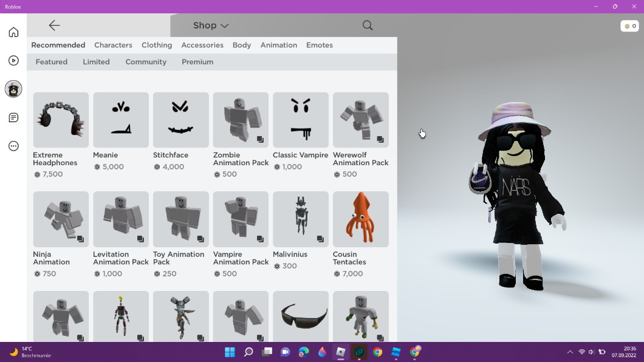Select the Accessories tab
This screenshot has width=644, height=362.
pyautogui.click(x=202, y=45)
